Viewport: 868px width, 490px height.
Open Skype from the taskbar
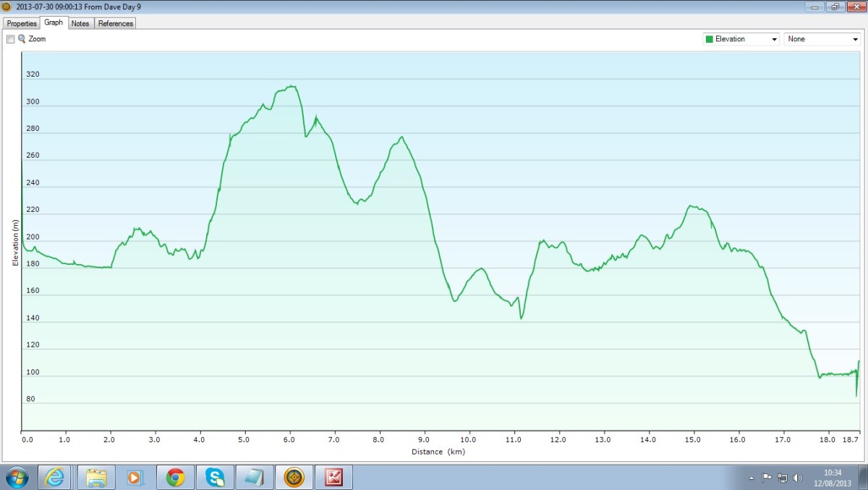215,477
